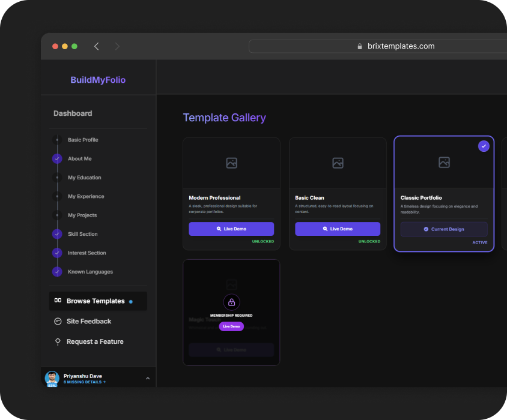Click the Site Feedback chat icon
507x420 pixels.
[58, 321]
